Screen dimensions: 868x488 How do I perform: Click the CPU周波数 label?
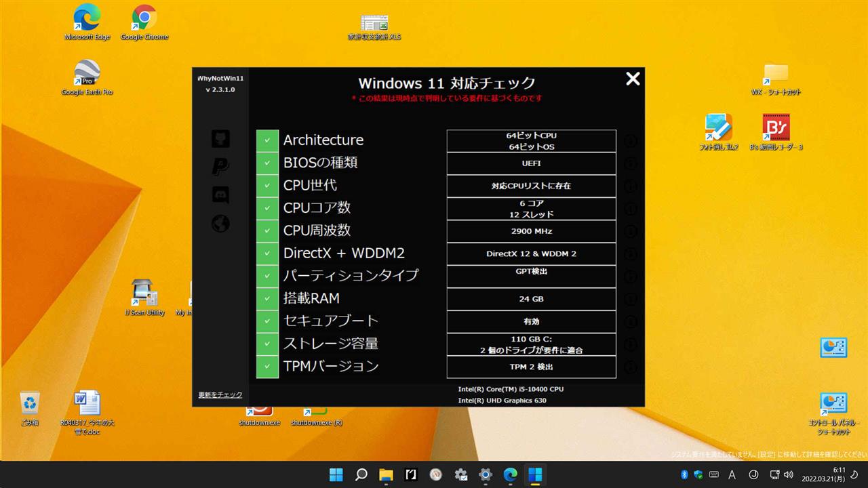[x=317, y=230]
